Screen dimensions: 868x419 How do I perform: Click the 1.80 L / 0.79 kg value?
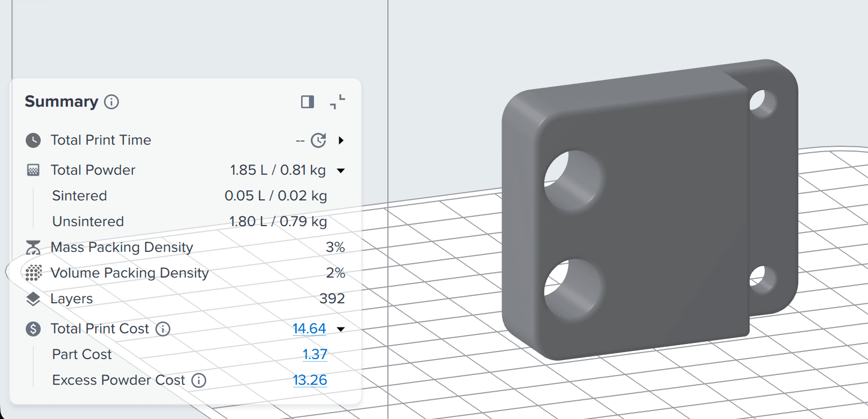(278, 221)
